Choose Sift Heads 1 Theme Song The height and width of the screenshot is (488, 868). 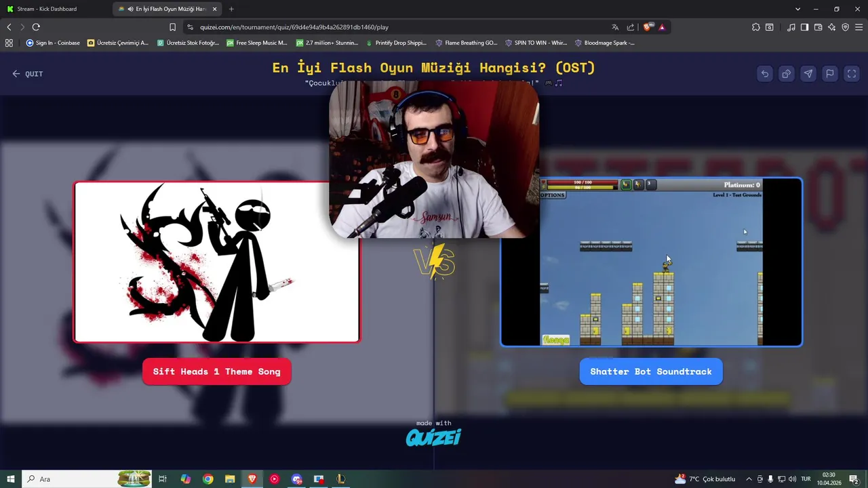(216, 371)
